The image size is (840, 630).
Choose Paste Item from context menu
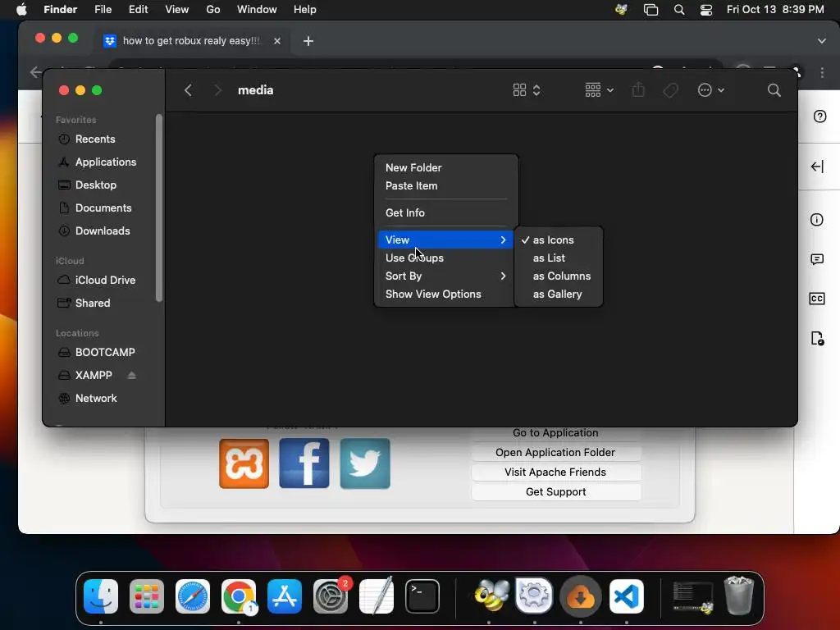click(x=445, y=186)
